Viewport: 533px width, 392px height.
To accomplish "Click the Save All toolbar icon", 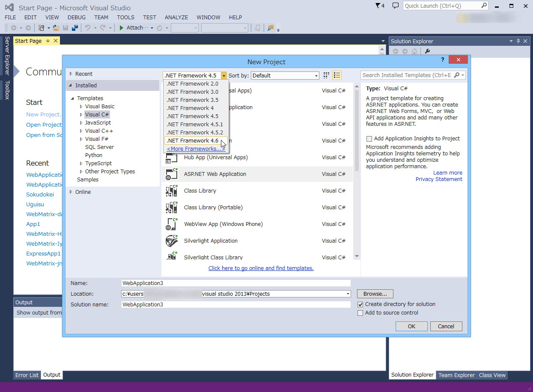I will 75,28.
